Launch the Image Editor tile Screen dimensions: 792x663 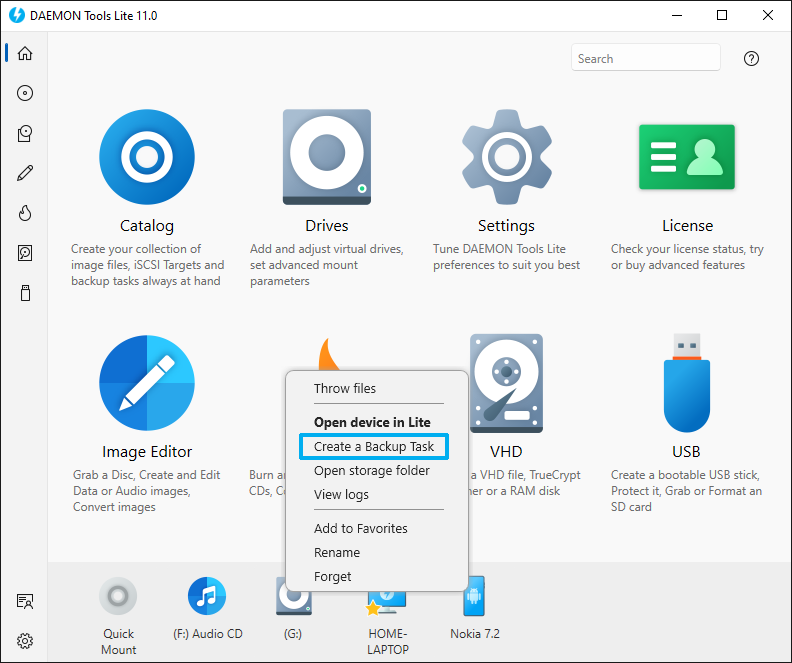[147, 383]
